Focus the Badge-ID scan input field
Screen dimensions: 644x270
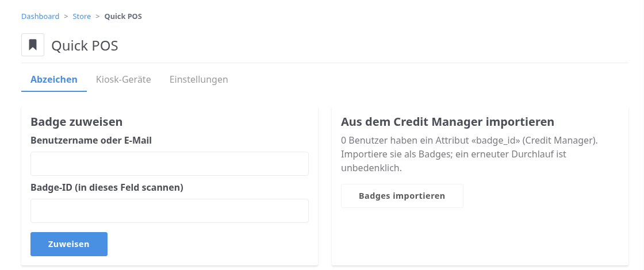[170, 211]
